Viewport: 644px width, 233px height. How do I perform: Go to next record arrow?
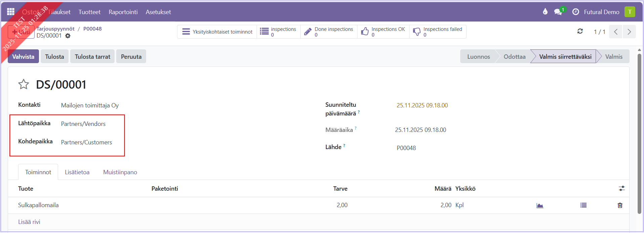[x=629, y=32]
